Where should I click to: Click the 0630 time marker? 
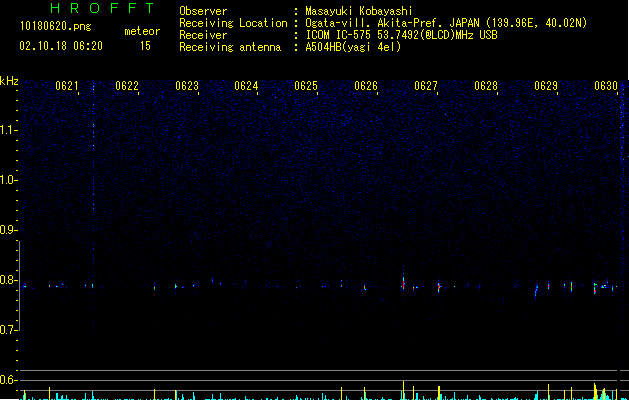606,86
